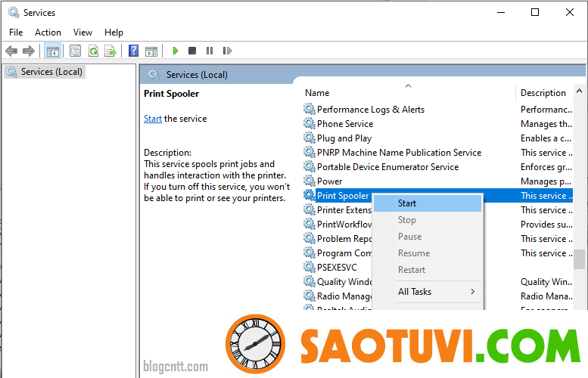Click the gear icon beside Portable Device Enumerator Service

tap(309, 166)
